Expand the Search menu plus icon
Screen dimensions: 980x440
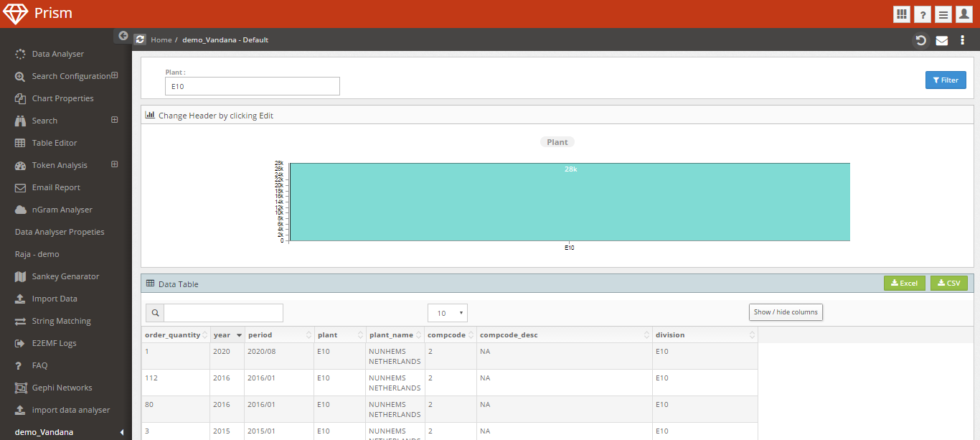[x=115, y=120]
